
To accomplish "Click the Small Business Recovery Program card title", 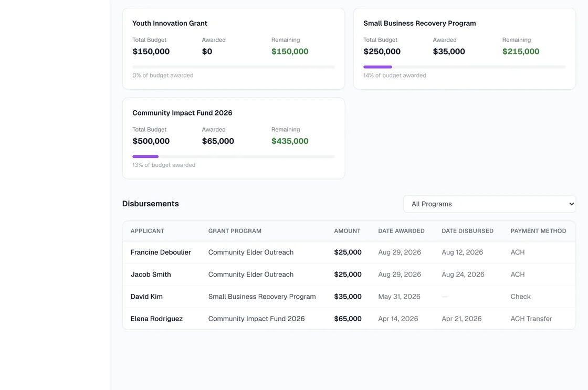I will 419,23.
